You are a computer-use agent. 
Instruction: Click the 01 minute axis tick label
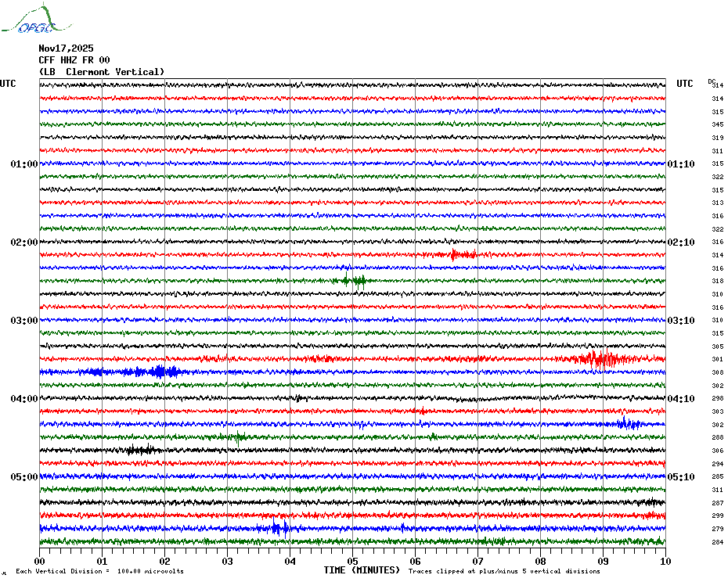click(102, 562)
